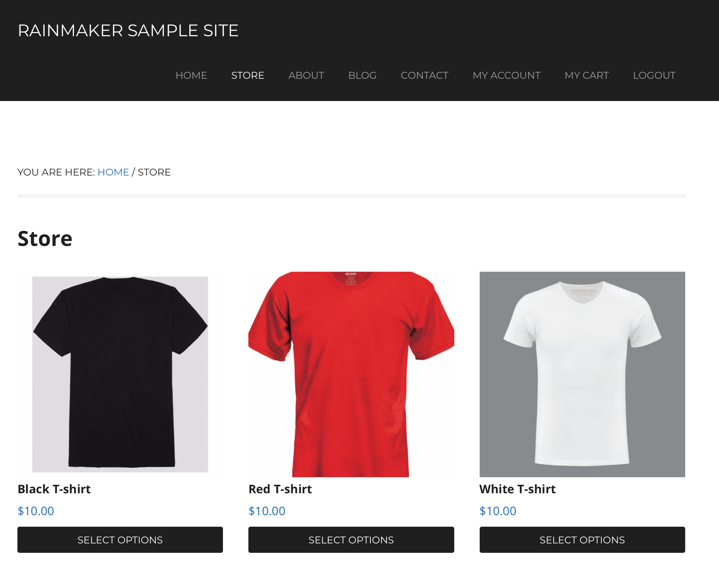Image resolution: width=719 pixels, height=588 pixels.
Task: Click the Red T-shirt title
Action: [280, 489]
